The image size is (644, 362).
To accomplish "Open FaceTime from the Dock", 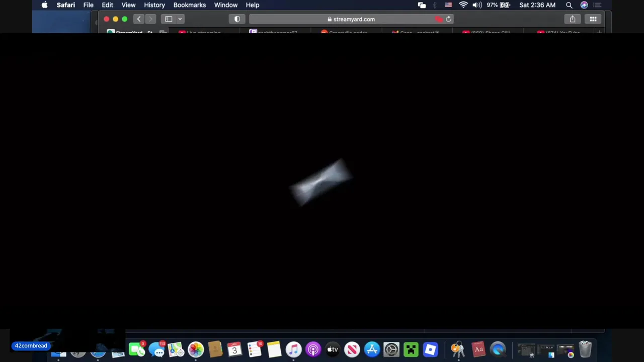I will pyautogui.click(x=137, y=349).
